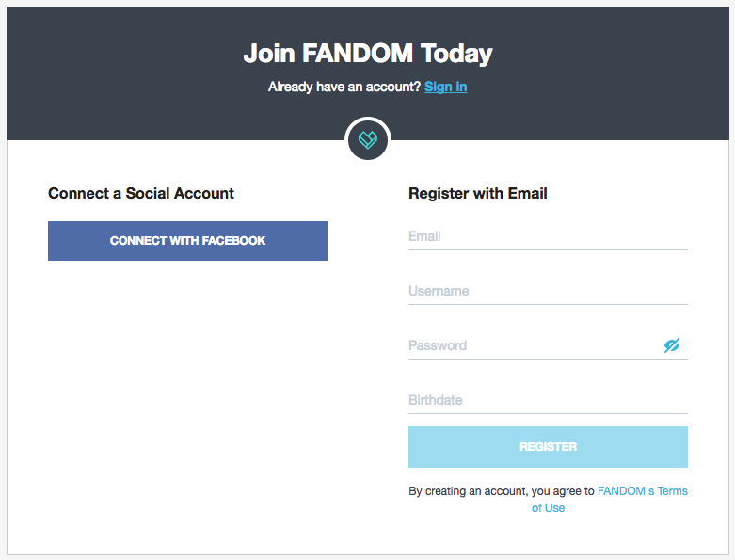
Task: Select the Username input field
Action: coord(548,292)
